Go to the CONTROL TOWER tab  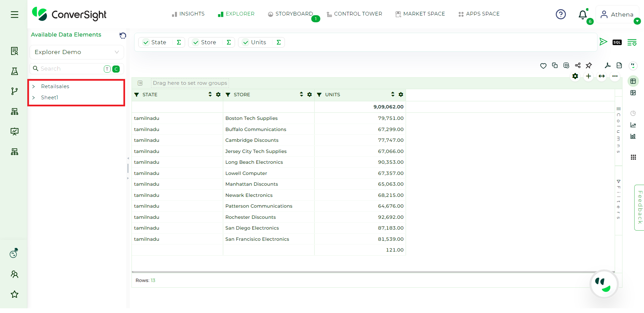click(x=354, y=14)
